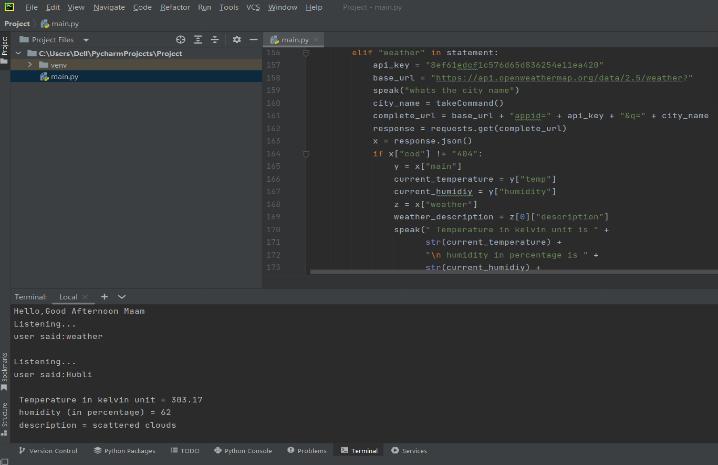Add a new terminal session with plus icon

coord(104,297)
